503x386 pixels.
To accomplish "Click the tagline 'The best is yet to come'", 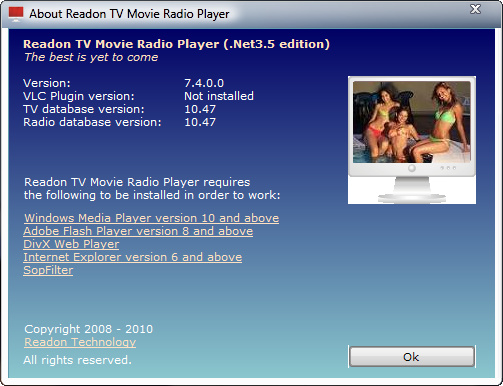I will point(91,57).
